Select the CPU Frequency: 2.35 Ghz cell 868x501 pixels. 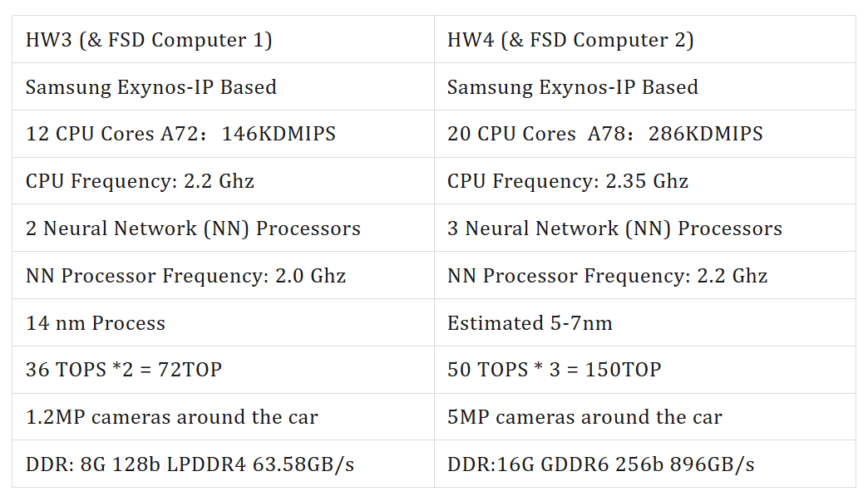[x=645, y=181]
